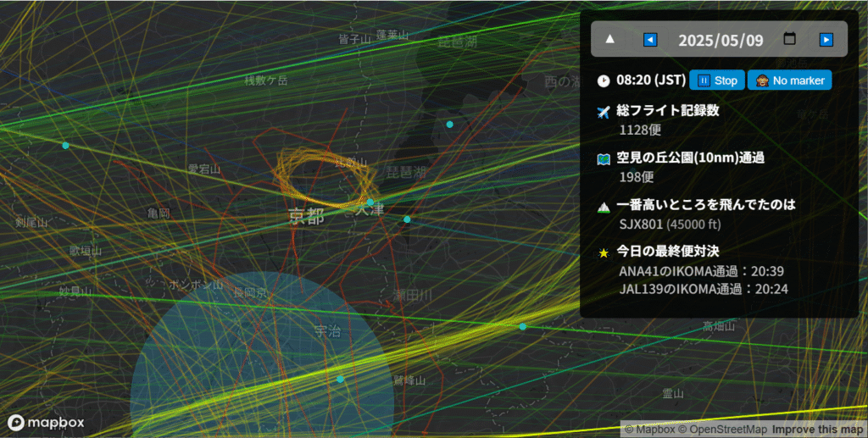Click the JAL139のIKOMA通過 line

click(703, 289)
